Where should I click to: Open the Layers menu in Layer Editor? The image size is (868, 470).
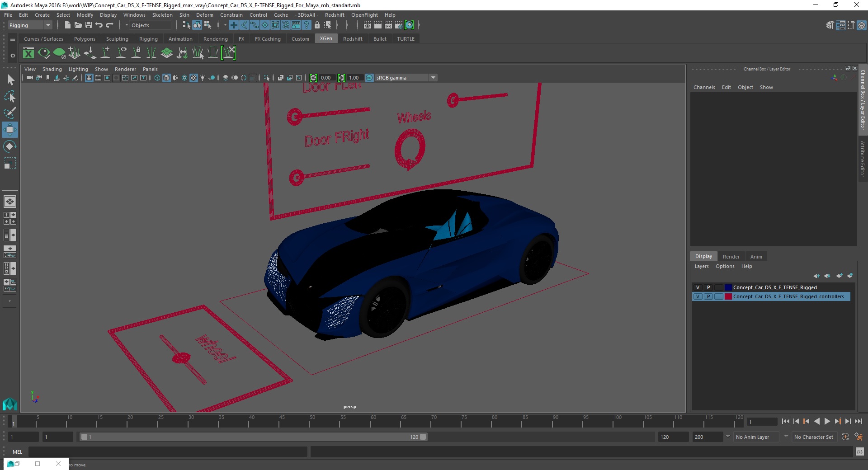[x=702, y=266]
